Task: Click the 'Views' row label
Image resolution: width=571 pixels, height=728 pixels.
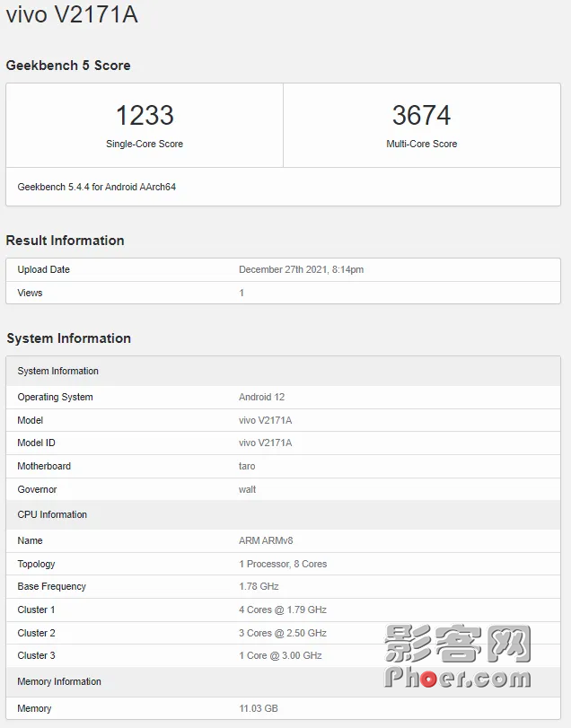Action: coord(30,293)
